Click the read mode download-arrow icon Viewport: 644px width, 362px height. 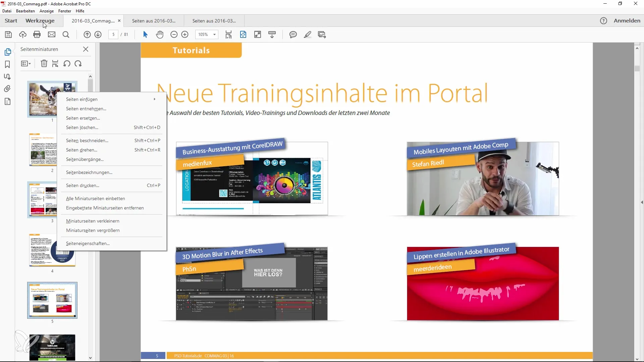[272, 35]
